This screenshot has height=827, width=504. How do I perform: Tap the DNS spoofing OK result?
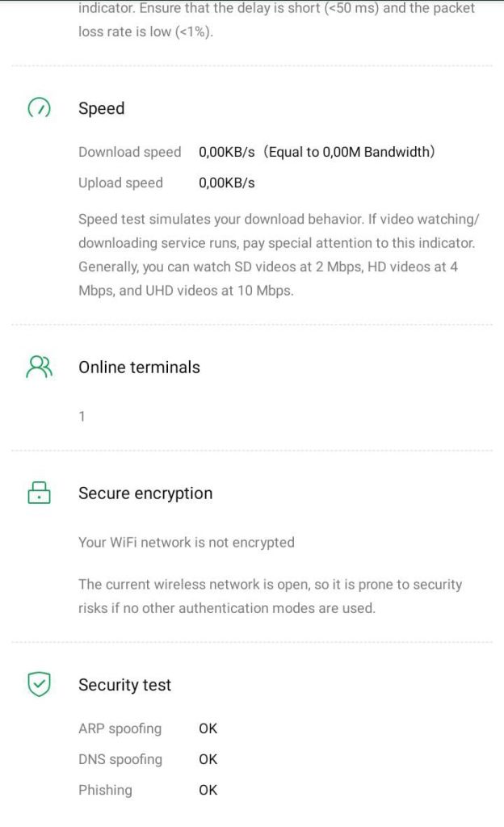[x=208, y=759]
